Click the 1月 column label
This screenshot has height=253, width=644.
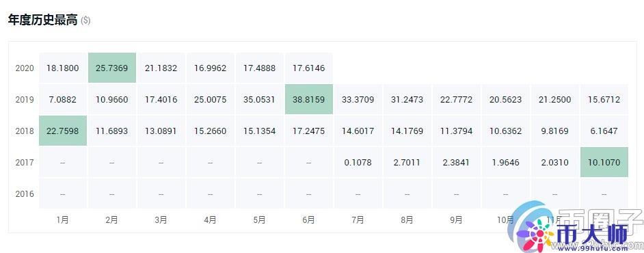[x=62, y=220]
